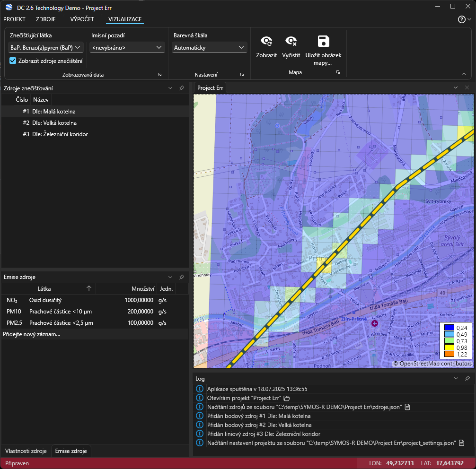Toggle Zobrazit zdroje znečištění checkbox
The image size is (476, 469).
[x=13, y=61]
